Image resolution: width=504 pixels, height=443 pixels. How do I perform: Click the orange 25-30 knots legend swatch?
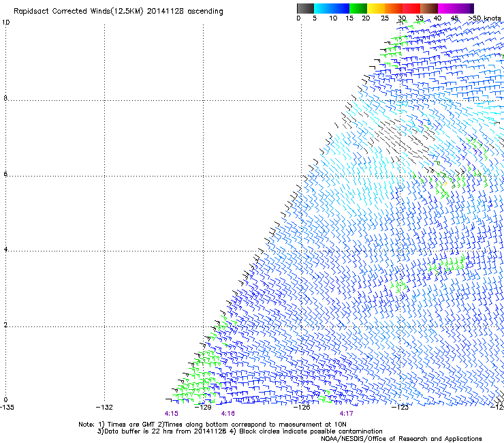(x=394, y=8)
